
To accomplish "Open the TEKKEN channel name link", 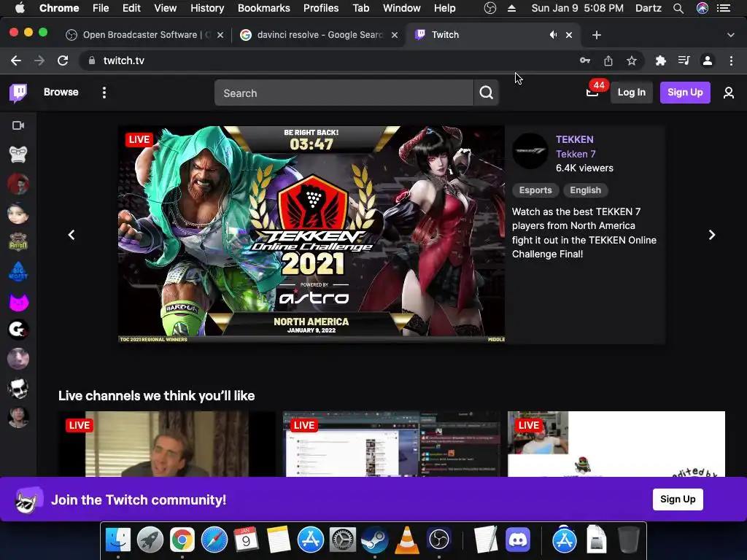I will click(575, 139).
